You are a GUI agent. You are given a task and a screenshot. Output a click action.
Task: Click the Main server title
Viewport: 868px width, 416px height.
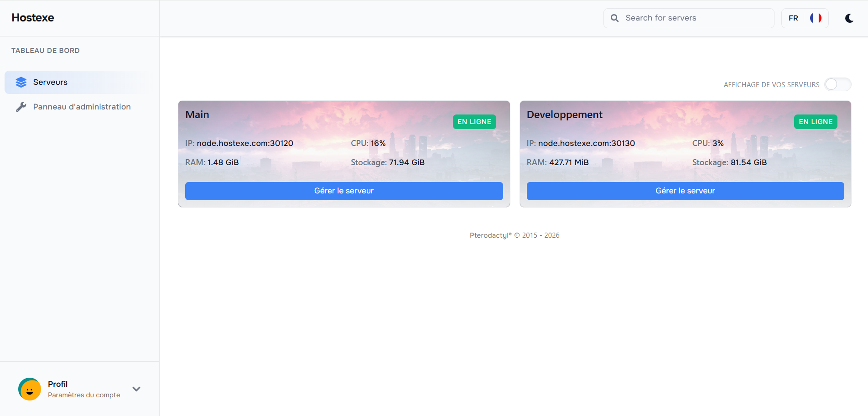click(x=197, y=115)
